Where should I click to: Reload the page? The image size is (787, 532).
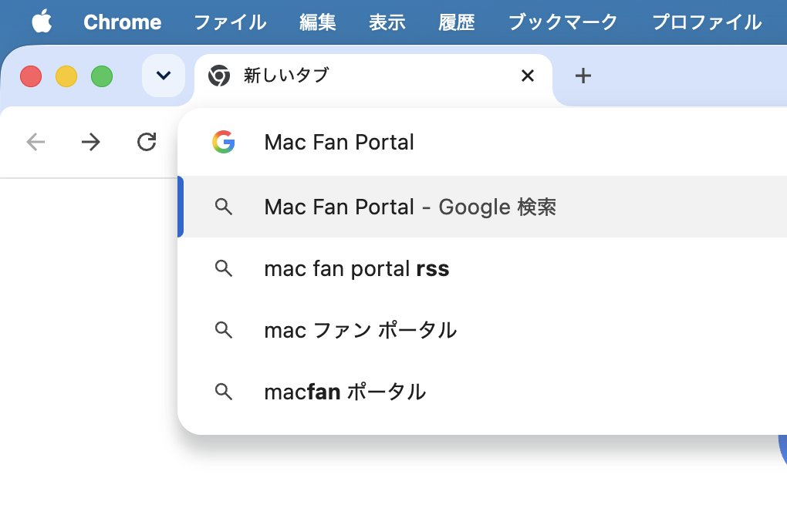[147, 142]
